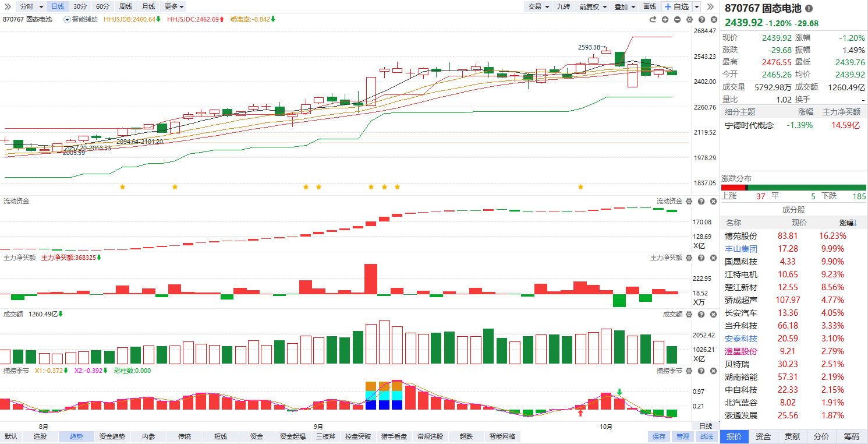Switch chart period to 30分

[80, 6]
